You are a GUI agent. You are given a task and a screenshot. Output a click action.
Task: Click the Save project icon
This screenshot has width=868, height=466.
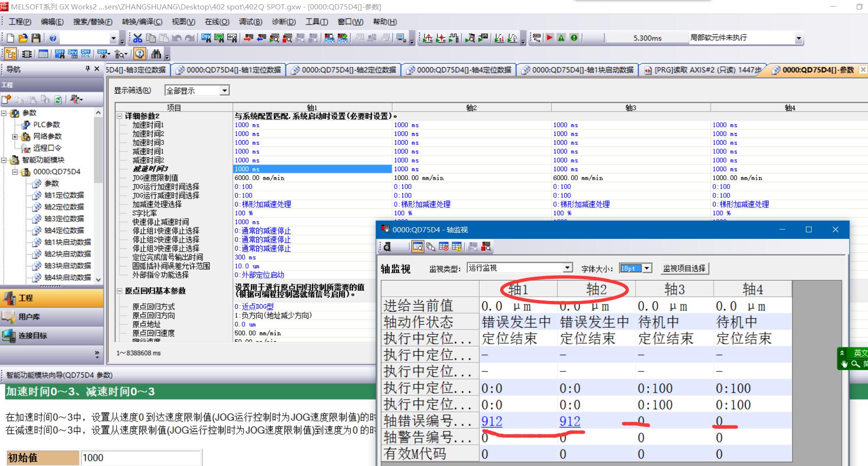pos(36,38)
